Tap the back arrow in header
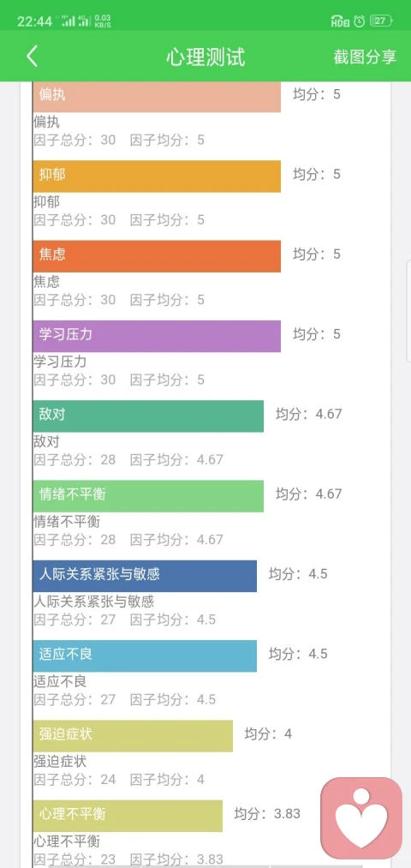Image resolution: width=411 pixels, height=868 pixels. [32, 57]
